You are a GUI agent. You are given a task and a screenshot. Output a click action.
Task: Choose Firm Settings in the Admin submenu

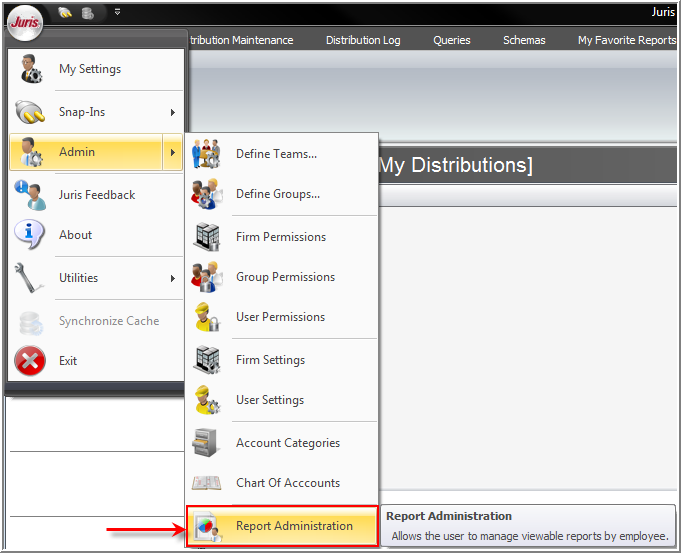click(x=270, y=360)
